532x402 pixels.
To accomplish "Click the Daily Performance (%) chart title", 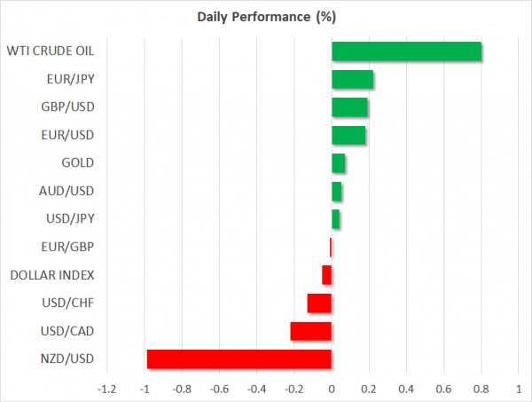I will pyautogui.click(x=265, y=18).
